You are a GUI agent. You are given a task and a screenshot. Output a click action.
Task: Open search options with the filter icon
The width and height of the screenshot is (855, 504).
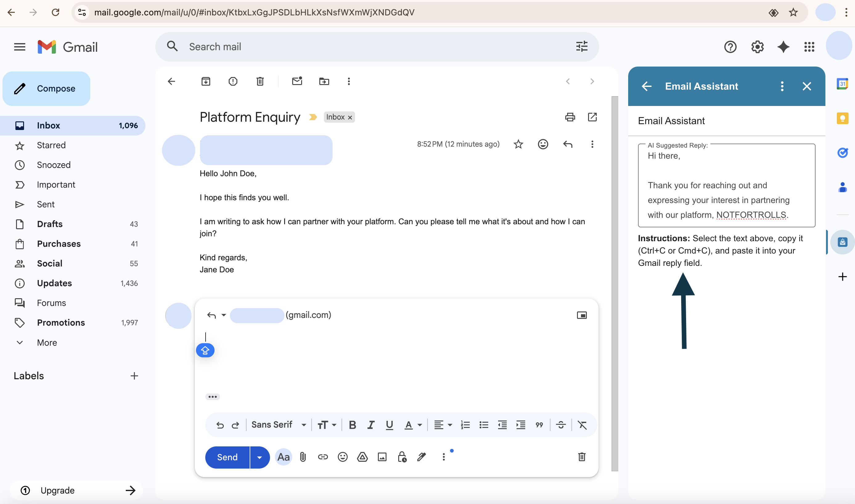coord(582,47)
